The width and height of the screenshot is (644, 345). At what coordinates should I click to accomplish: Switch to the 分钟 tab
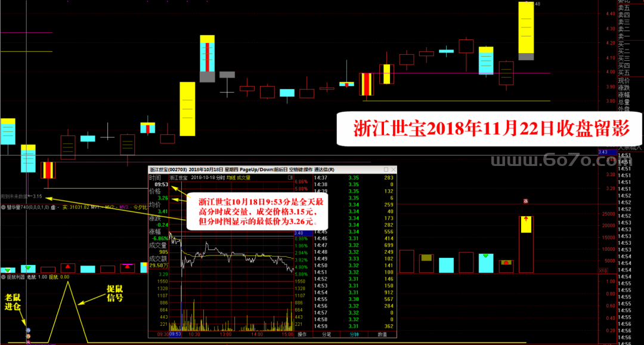(354, 334)
